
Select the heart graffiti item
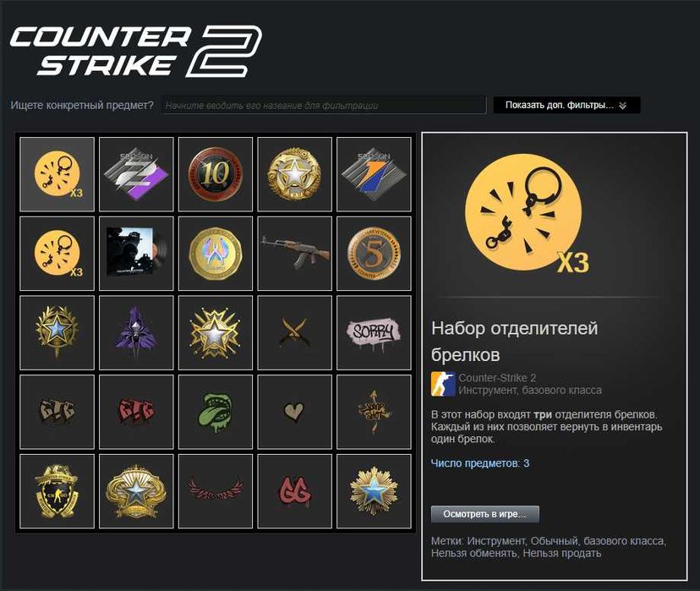pyautogui.click(x=295, y=412)
